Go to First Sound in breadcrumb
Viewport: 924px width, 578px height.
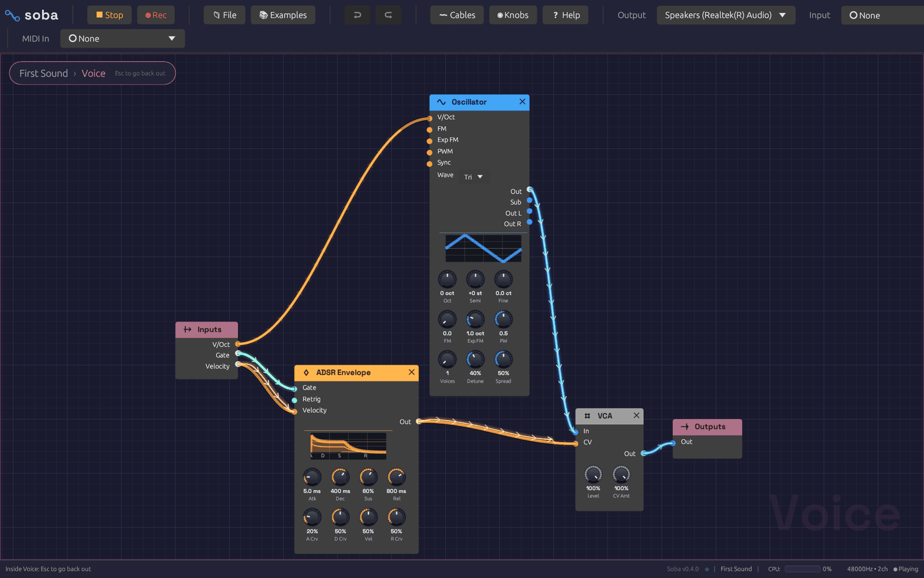pos(43,73)
